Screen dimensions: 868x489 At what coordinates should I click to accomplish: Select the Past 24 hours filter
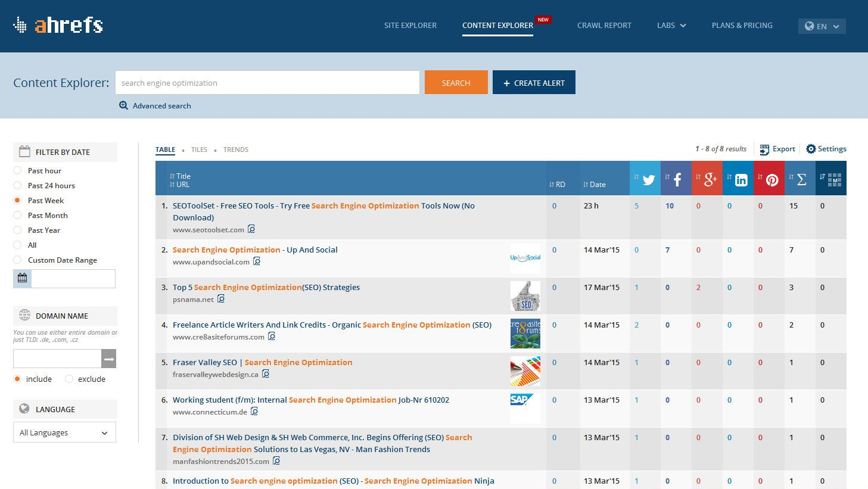pos(18,185)
